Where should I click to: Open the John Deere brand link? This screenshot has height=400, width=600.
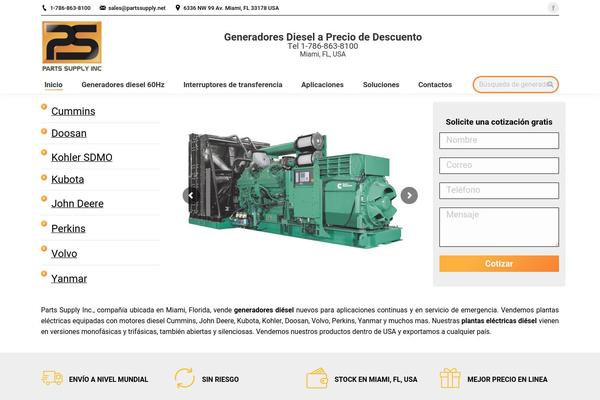[77, 203]
